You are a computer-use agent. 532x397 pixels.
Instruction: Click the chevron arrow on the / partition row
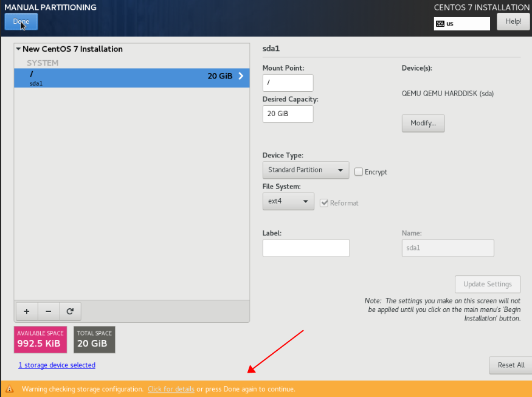(x=241, y=76)
